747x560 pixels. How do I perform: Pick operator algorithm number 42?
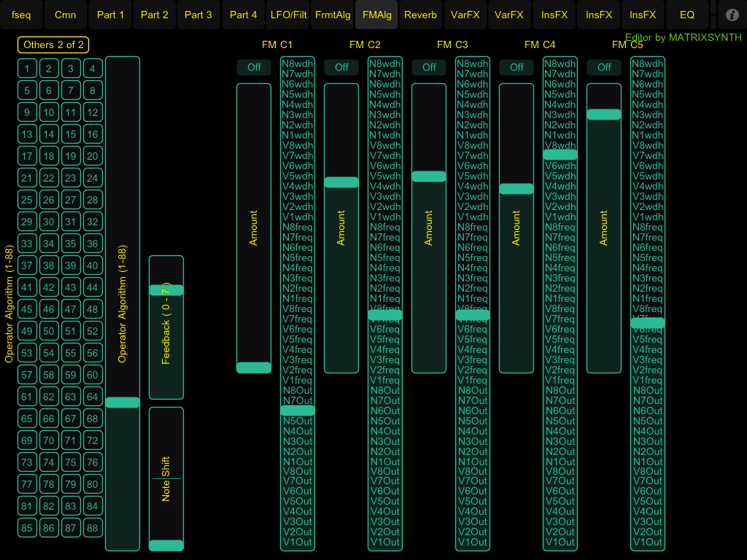[x=49, y=288]
